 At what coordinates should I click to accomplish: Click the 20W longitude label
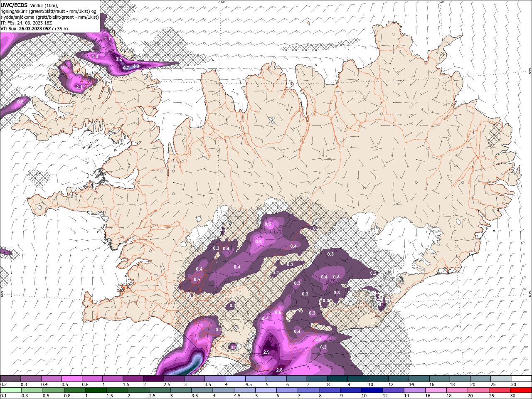[221, 2]
